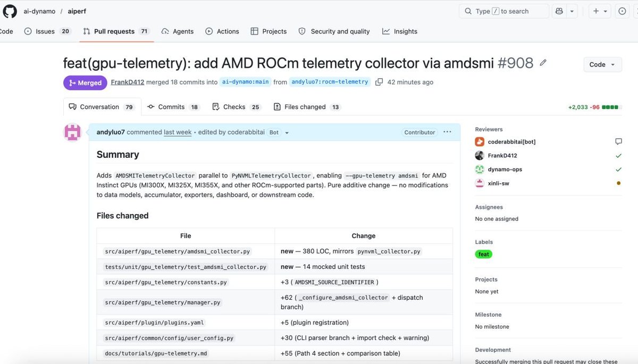Open the Agents tab
The image size is (638, 364).
click(178, 31)
